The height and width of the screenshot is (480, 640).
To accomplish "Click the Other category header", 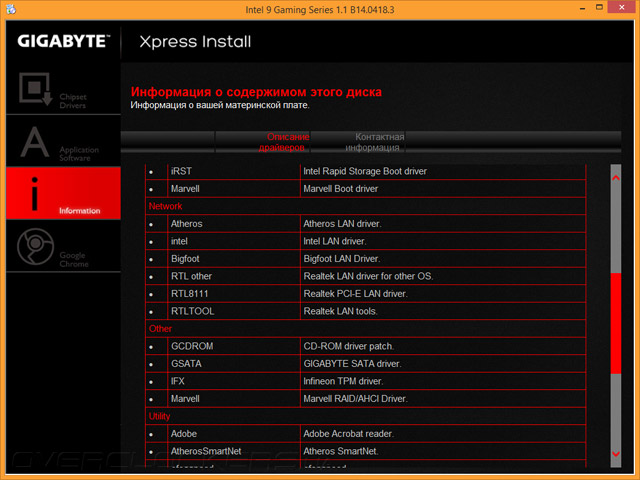I will (x=160, y=329).
